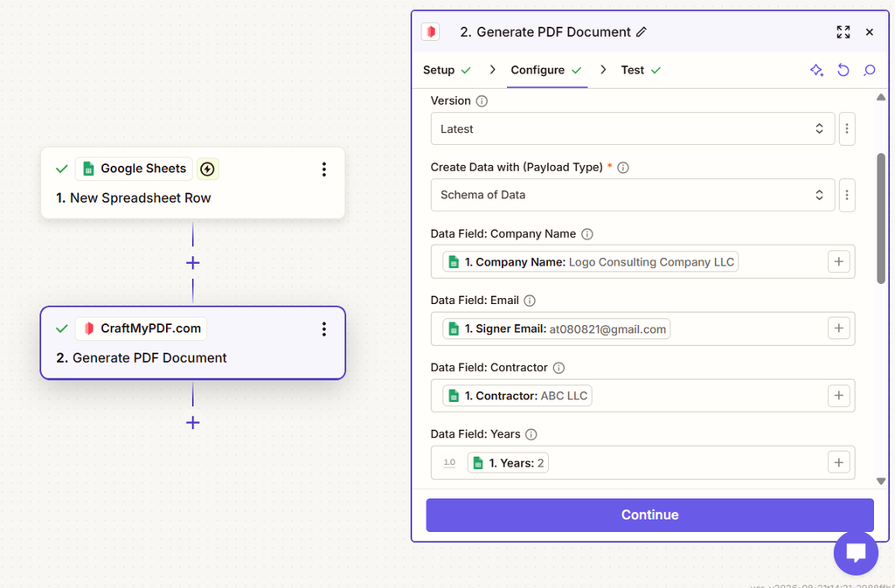This screenshot has height=588, width=895.
Task: Switch to the Test tab
Action: coord(641,70)
